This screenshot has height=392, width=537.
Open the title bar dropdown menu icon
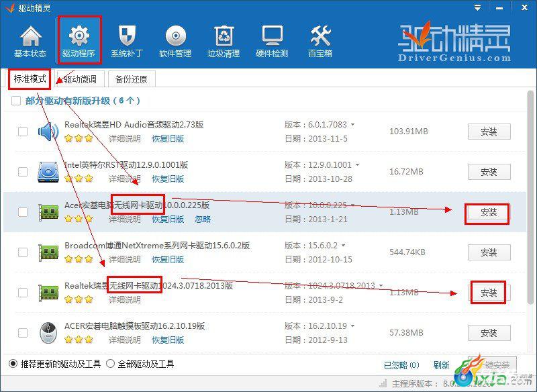click(477, 7)
